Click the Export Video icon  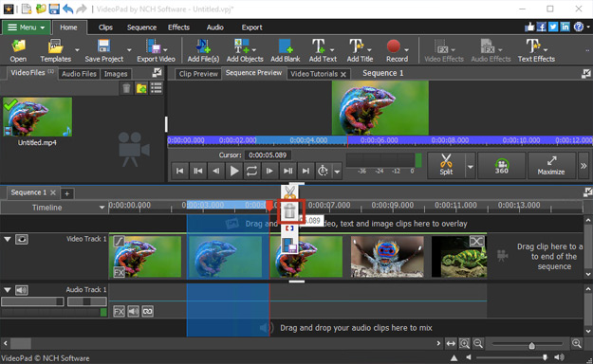156,50
